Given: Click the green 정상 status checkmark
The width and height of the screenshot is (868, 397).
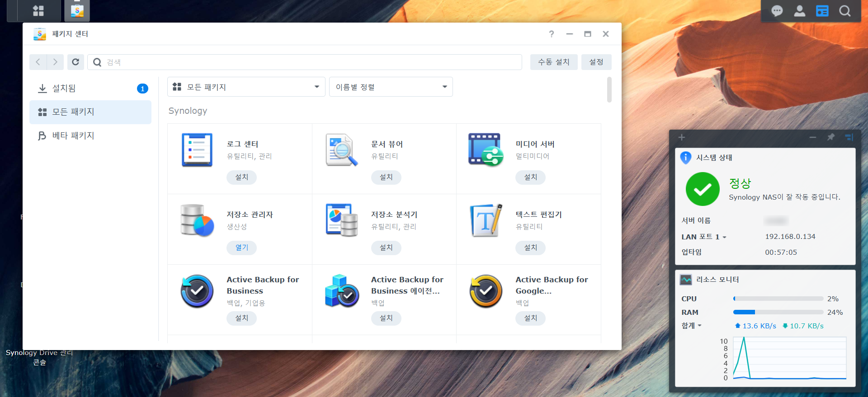Looking at the screenshot, I should (x=703, y=189).
